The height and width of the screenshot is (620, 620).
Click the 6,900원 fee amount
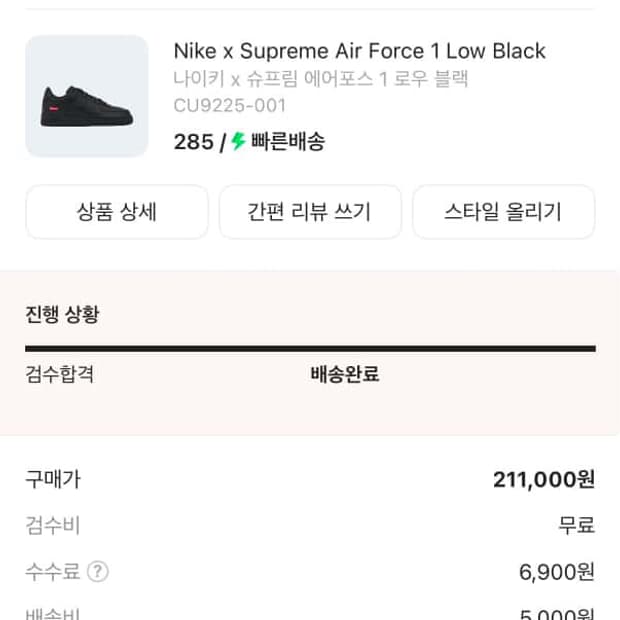click(556, 572)
